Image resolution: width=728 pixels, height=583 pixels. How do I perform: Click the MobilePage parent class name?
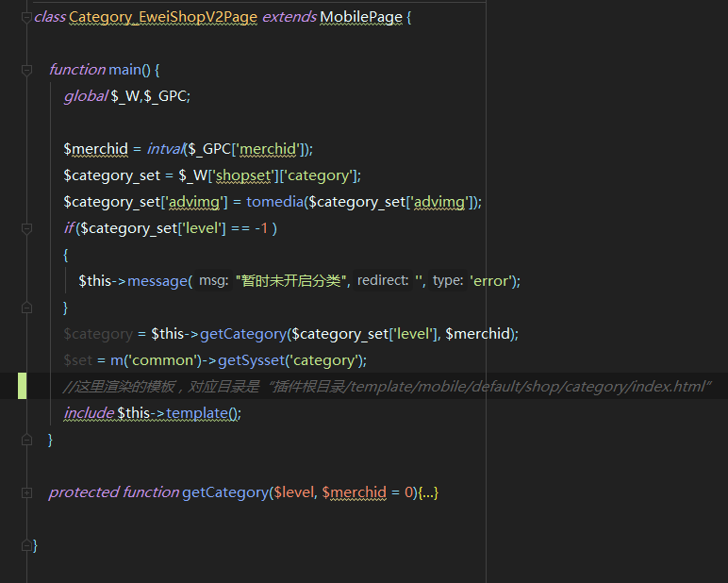(361, 17)
